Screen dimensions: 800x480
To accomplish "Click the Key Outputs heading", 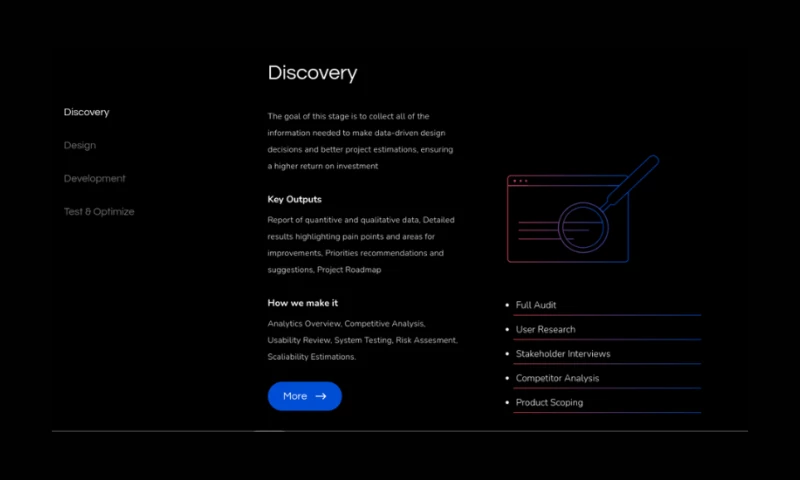I will click(295, 199).
